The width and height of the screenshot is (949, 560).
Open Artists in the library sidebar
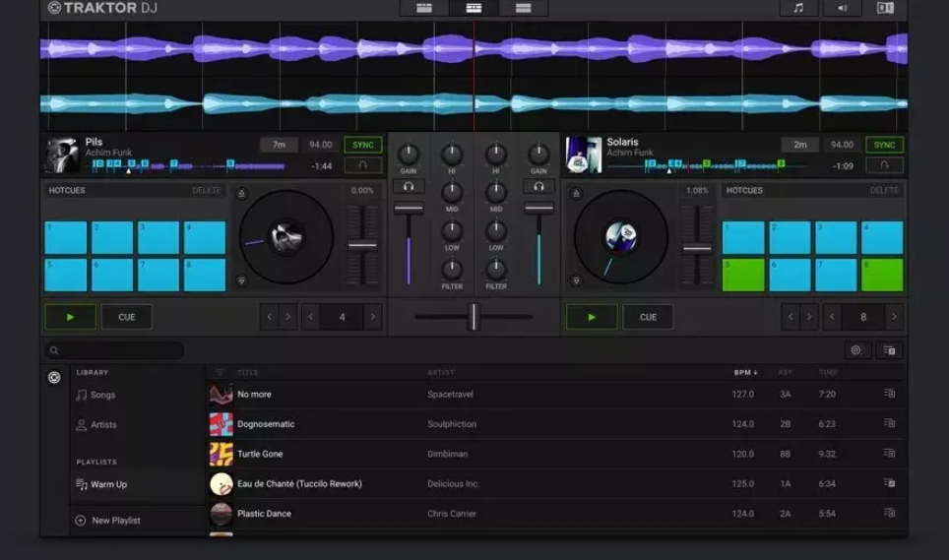tap(96, 424)
